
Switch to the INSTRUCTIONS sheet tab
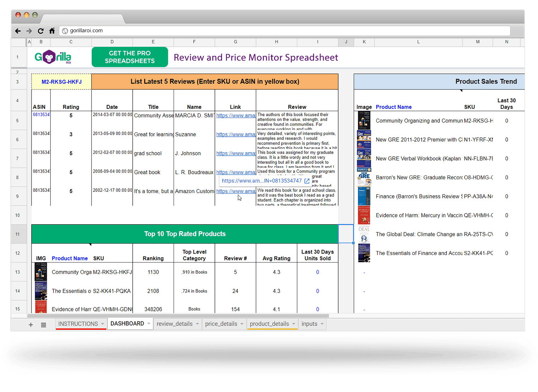click(79, 323)
